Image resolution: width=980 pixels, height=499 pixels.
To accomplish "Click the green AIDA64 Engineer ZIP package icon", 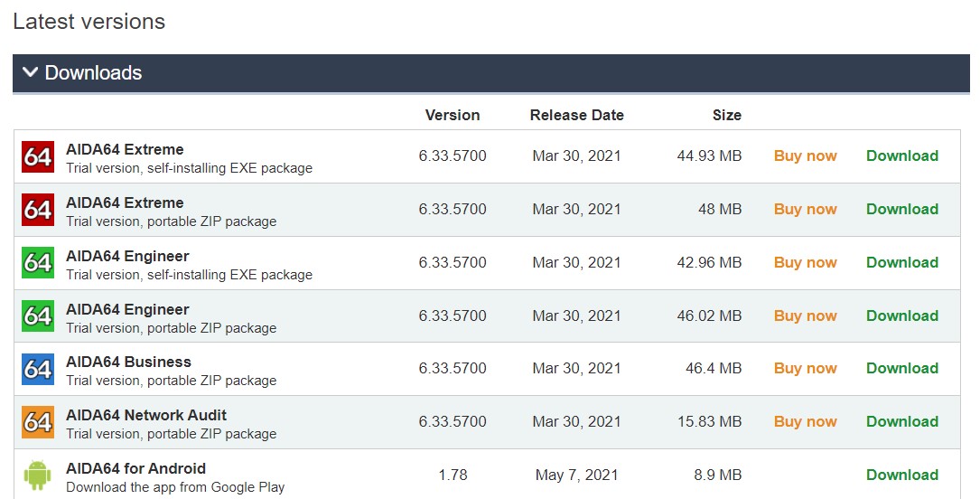I will click(x=38, y=316).
